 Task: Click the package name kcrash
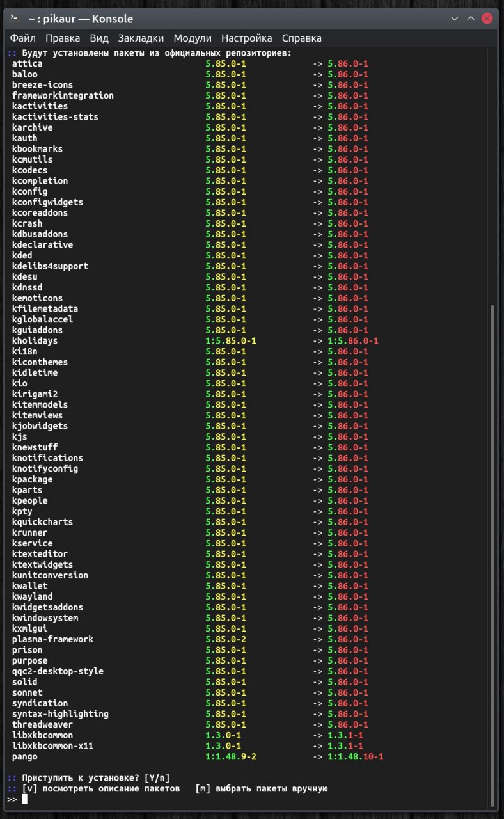click(27, 224)
